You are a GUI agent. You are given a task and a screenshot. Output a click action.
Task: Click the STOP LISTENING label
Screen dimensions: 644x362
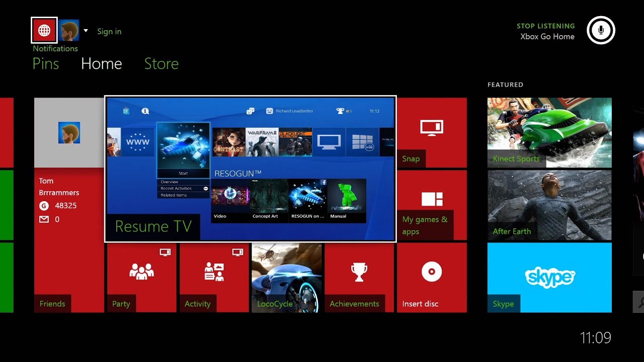pos(546,26)
